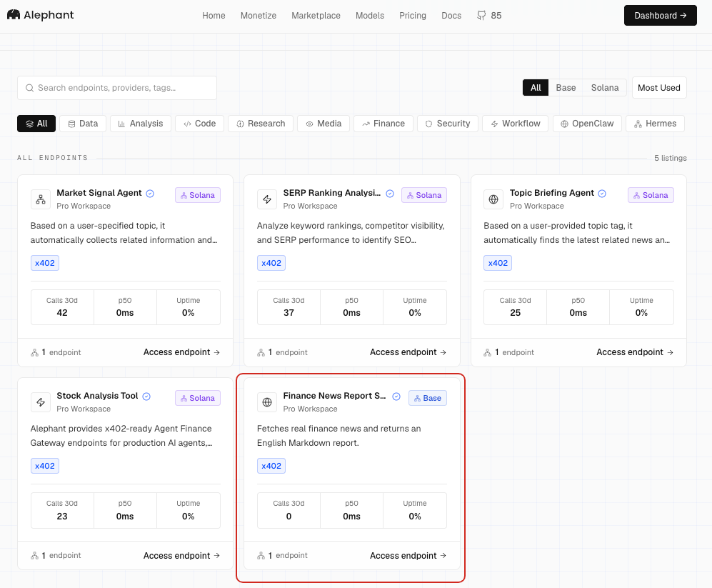Click the Solana badge on Stock Analysis Tool
This screenshot has width=712, height=588.
198,398
